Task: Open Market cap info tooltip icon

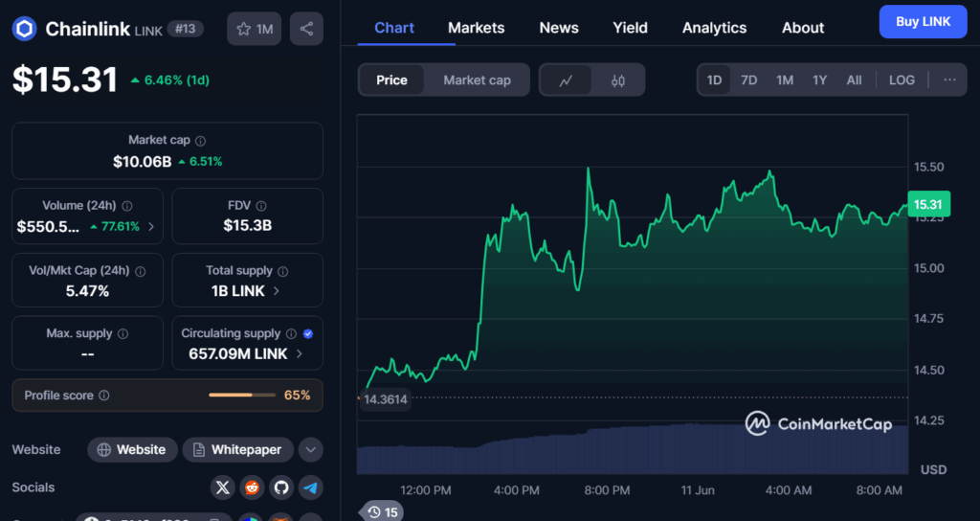Action: pos(200,141)
